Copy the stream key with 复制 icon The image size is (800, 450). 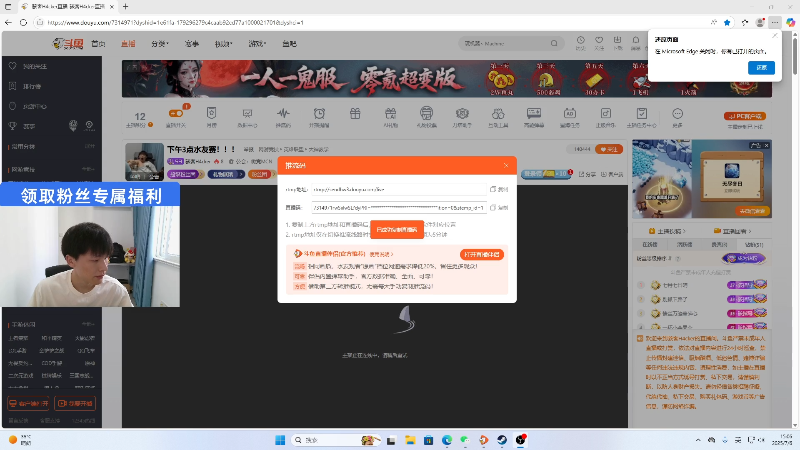coord(499,208)
